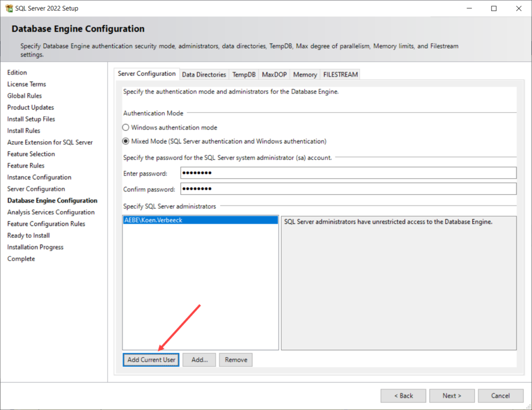532x410 pixels.
Task: Click the Remove button
Action: coord(236,360)
